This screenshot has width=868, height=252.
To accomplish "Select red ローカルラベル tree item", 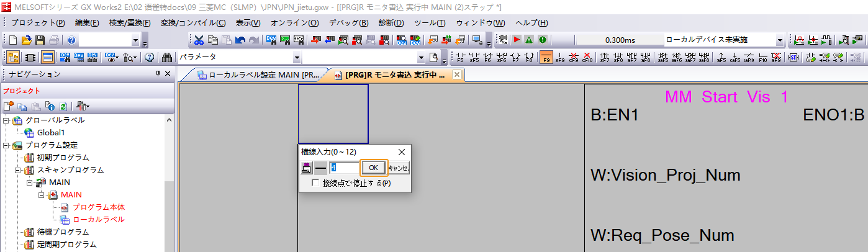I will click(x=98, y=220).
